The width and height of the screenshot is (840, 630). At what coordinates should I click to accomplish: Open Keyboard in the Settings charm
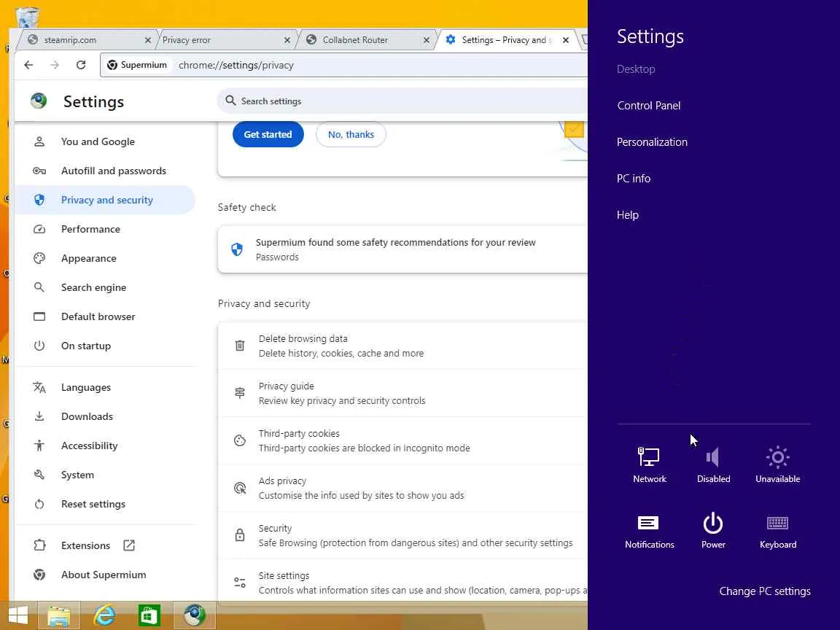coord(777,531)
